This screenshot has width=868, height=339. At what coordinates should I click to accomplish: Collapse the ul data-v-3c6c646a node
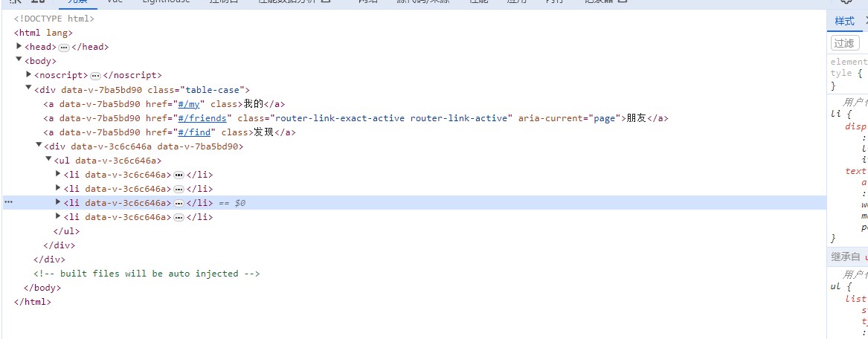tap(48, 160)
